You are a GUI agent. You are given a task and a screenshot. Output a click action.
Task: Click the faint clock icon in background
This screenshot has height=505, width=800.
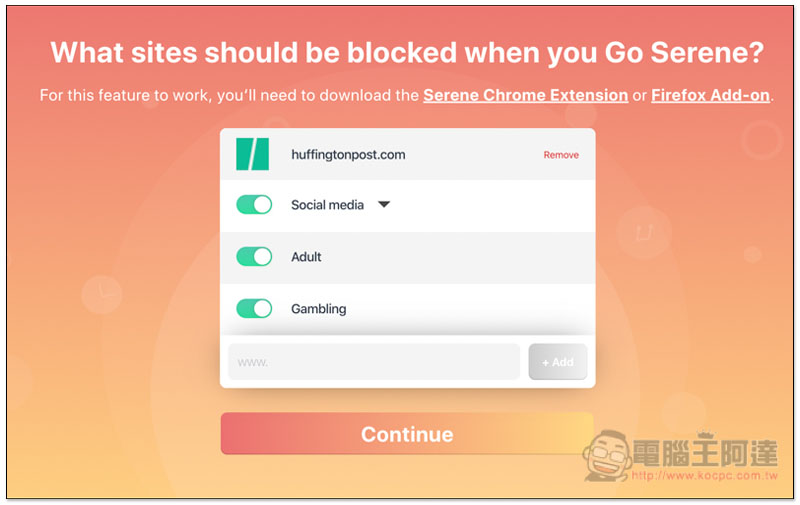tap(102, 294)
